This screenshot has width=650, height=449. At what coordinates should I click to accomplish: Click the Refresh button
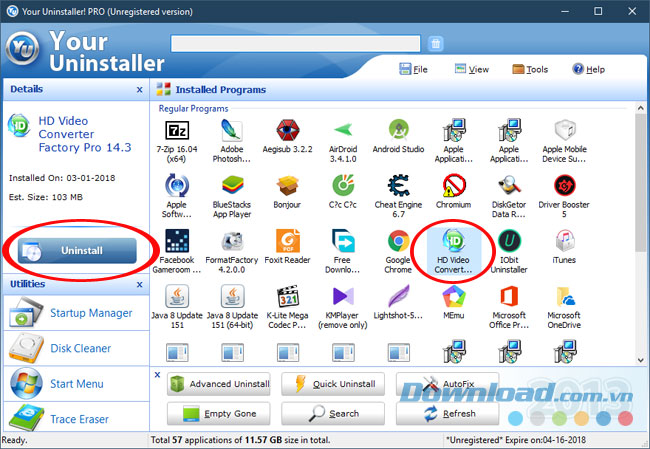coord(447,413)
